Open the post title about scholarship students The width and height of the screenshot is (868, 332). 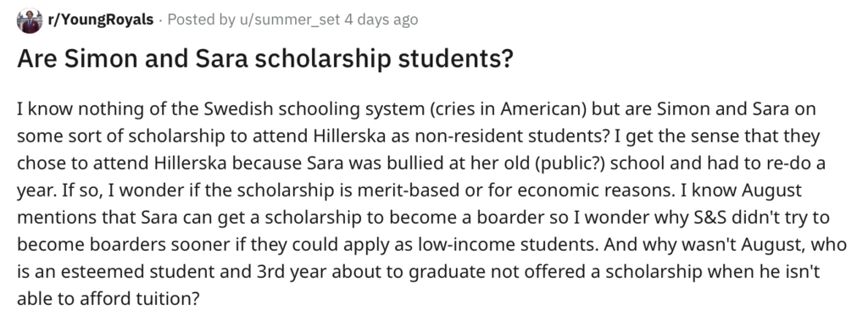coord(265,59)
